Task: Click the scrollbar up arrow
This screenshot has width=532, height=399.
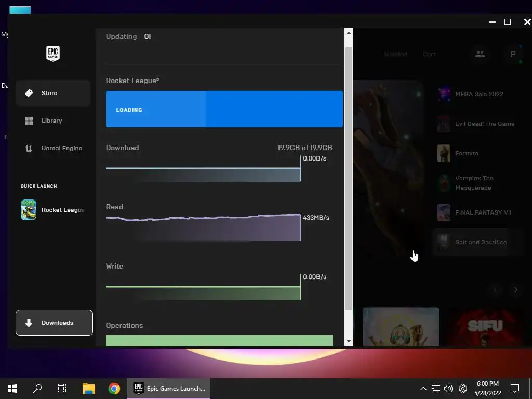Action: tap(349, 33)
